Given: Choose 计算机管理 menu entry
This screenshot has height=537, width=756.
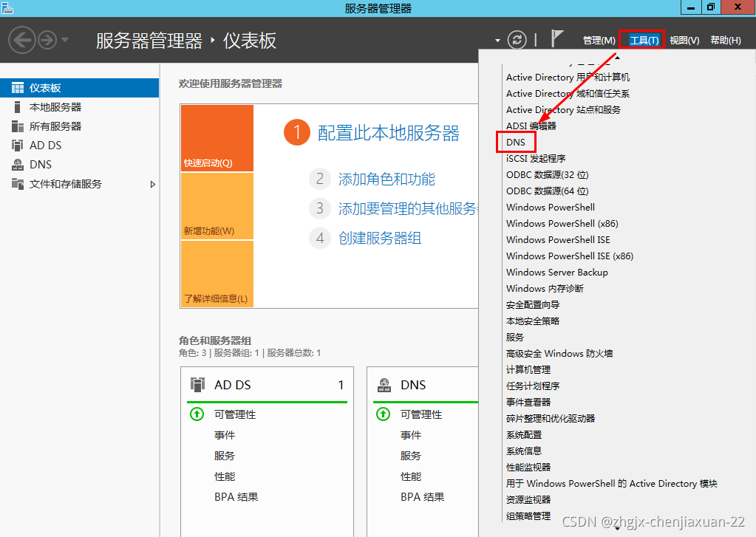Looking at the screenshot, I should [x=528, y=370].
